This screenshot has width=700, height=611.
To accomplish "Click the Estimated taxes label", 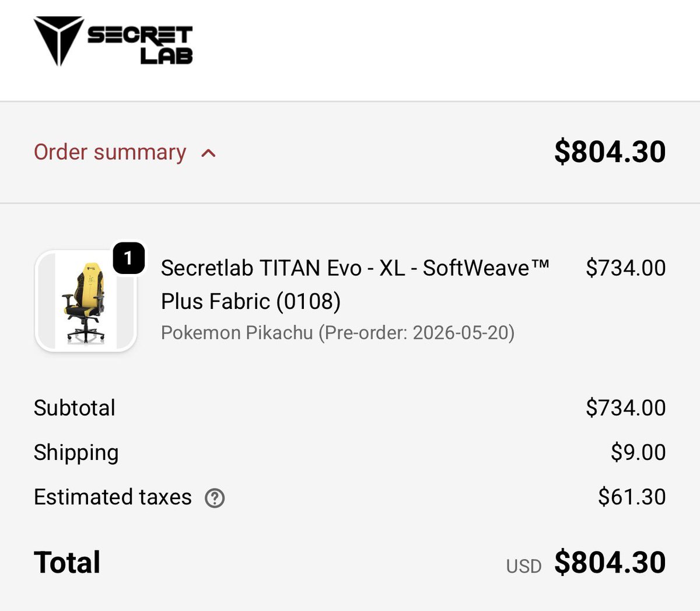I will (x=113, y=497).
